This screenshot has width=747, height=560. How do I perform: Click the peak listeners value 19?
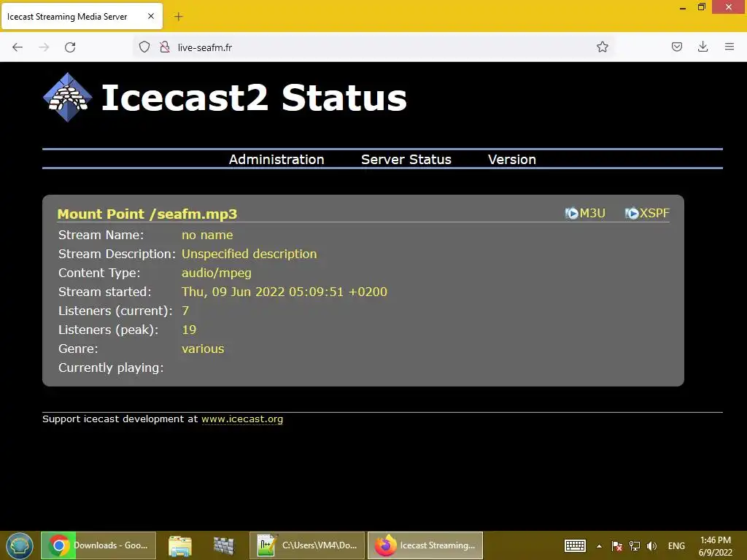click(x=189, y=330)
